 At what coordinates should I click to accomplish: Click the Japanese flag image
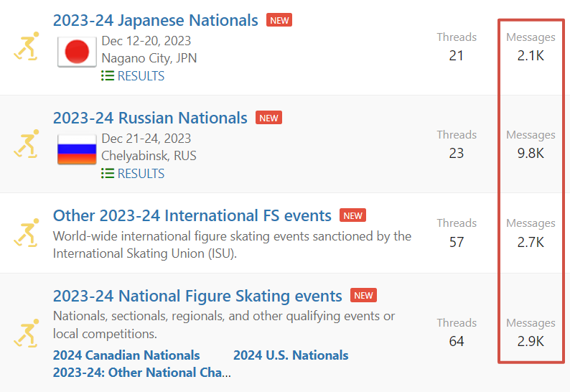pyautogui.click(x=77, y=51)
